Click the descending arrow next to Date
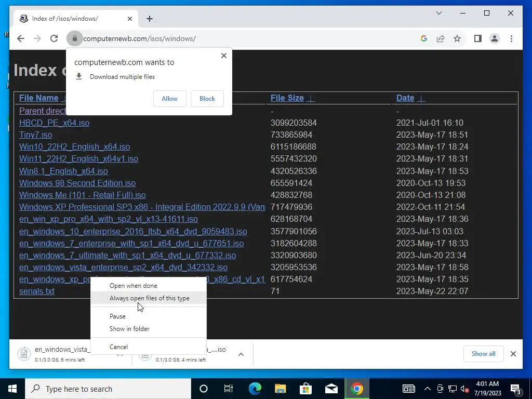 421,99
